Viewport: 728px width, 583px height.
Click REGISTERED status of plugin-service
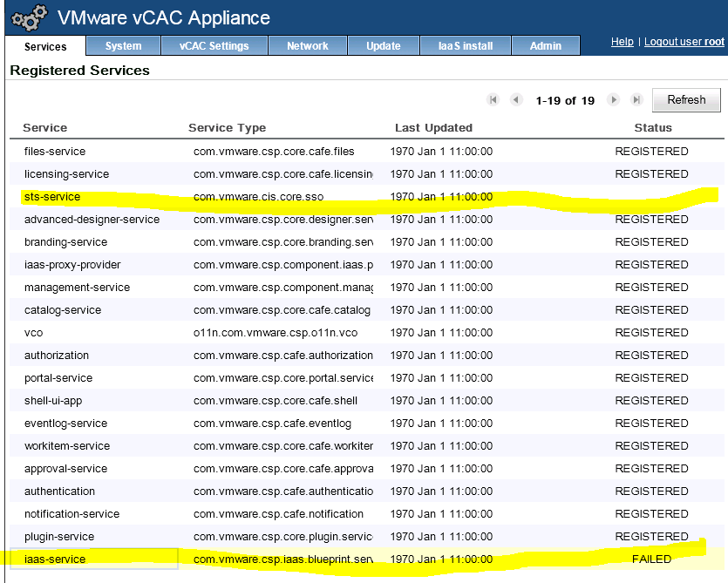coord(652,537)
